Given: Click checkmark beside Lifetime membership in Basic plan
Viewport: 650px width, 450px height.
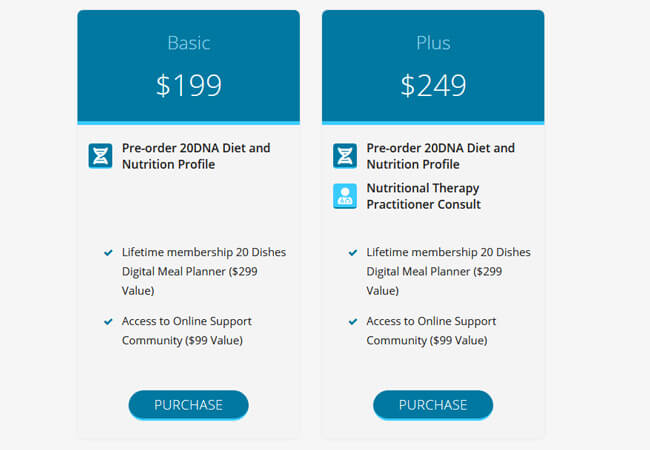Looking at the screenshot, I should 108,252.
